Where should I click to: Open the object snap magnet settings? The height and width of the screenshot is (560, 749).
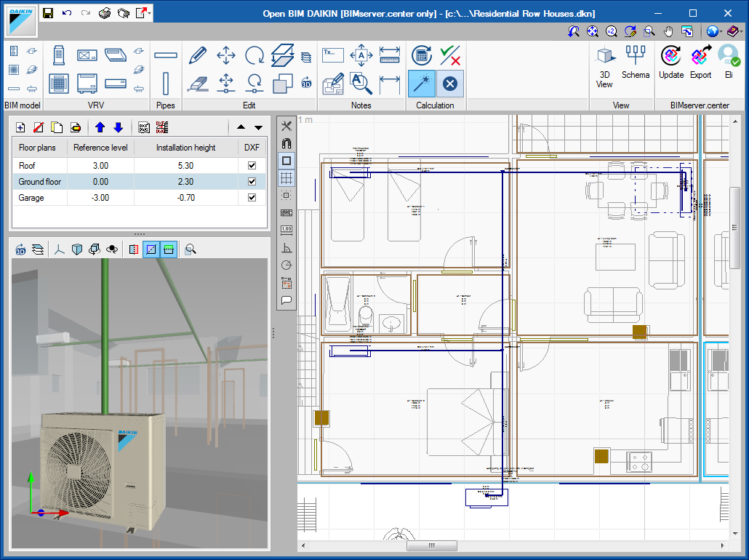pos(287,143)
